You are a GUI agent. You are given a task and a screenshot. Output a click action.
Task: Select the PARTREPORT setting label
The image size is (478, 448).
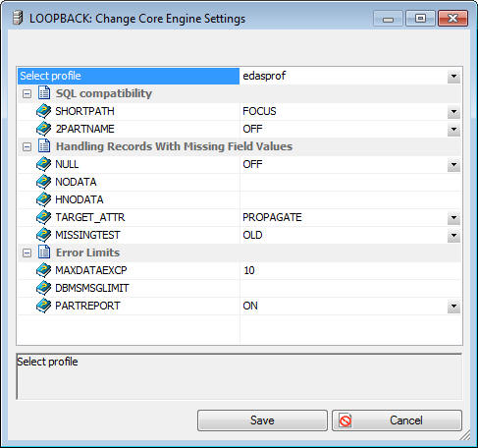(87, 306)
